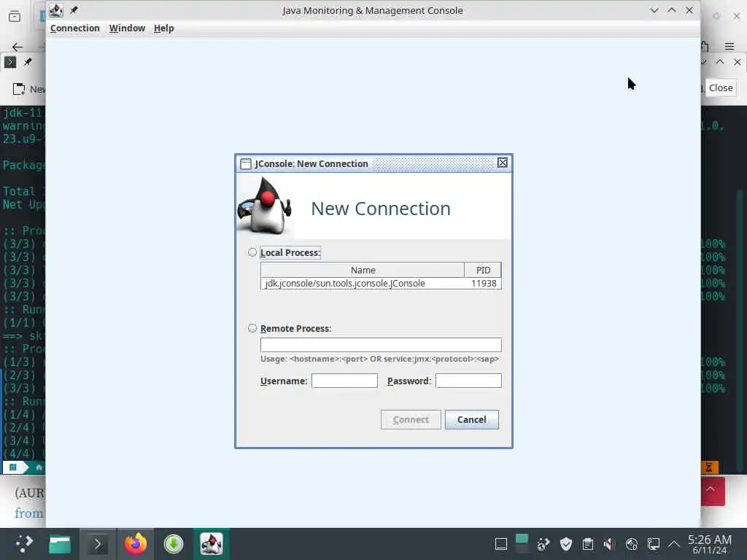Screen dimensions: 747x560
Task: Click the New Tab icon in terminal
Action: click(x=18, y=89)
